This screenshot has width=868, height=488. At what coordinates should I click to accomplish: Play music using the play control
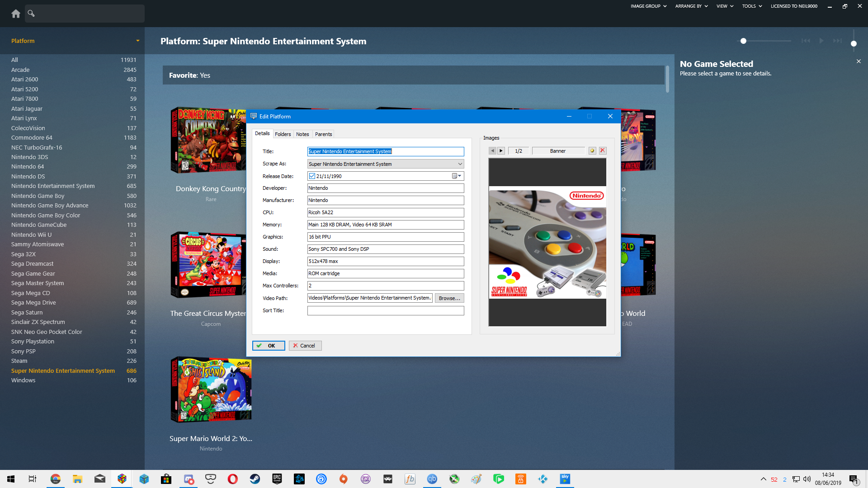(x=821, y=41)
